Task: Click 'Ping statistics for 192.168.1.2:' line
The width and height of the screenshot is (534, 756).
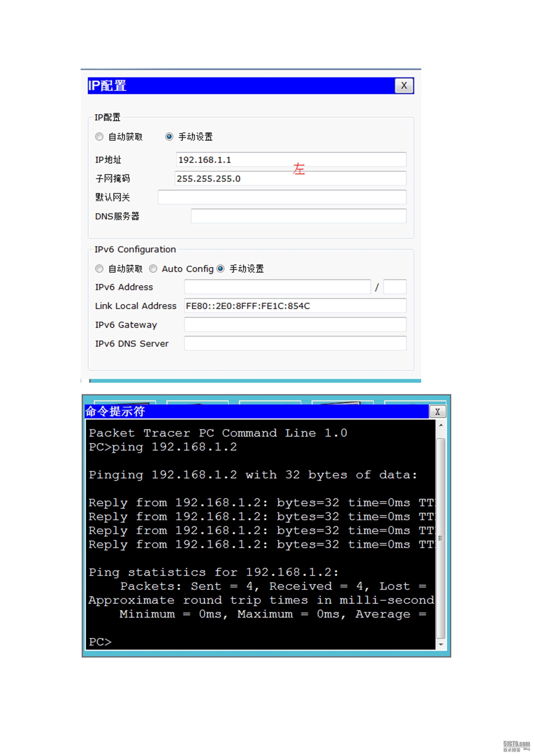Action: [x=214, y=573]
